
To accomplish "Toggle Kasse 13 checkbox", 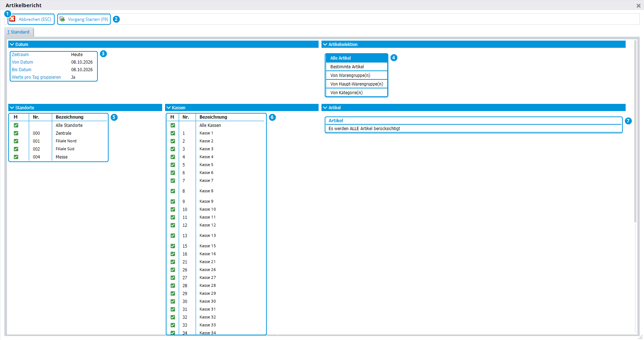I will click(173, 236).
